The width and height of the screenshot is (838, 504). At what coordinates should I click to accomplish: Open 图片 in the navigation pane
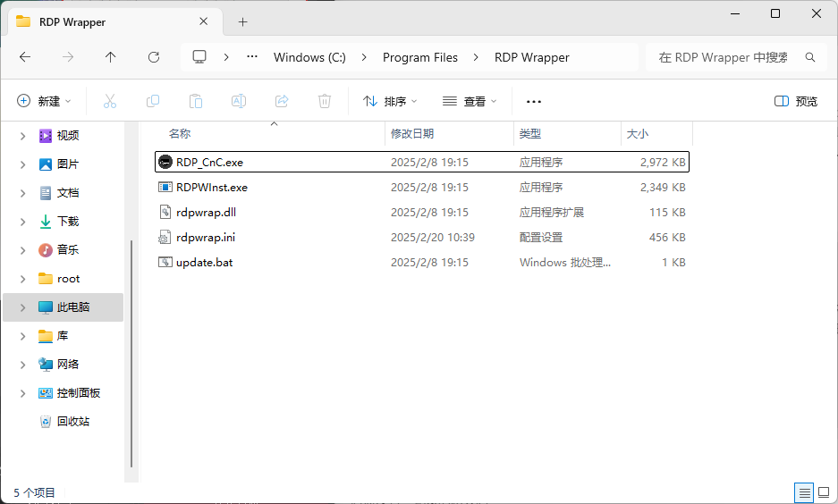[68, 164]
